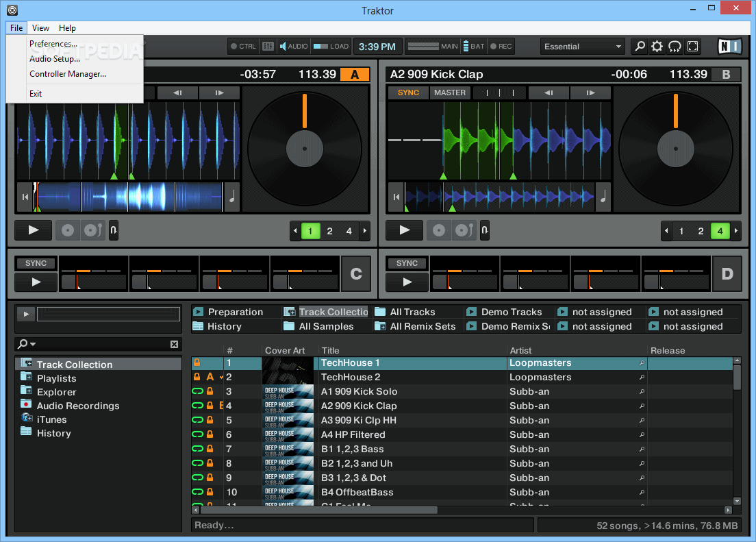Click the headphones cruise icon in header
756x542 pixels.
675,47
